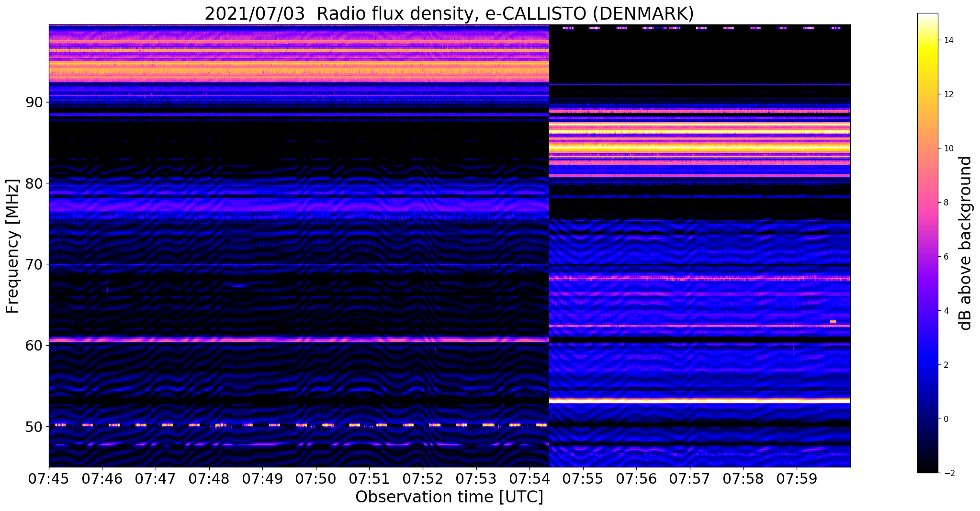Click the 07:56 time tick label

point(636,478)
